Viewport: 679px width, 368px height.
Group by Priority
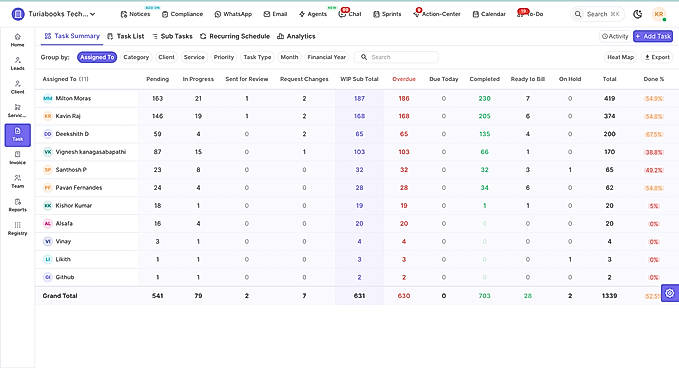coord(224,57)
